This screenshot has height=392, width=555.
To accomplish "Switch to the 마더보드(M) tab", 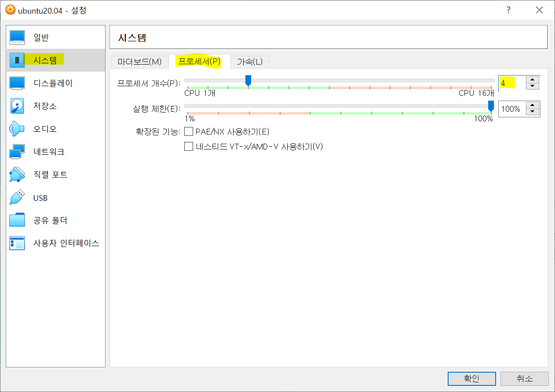I will click(x=139, y=62).
